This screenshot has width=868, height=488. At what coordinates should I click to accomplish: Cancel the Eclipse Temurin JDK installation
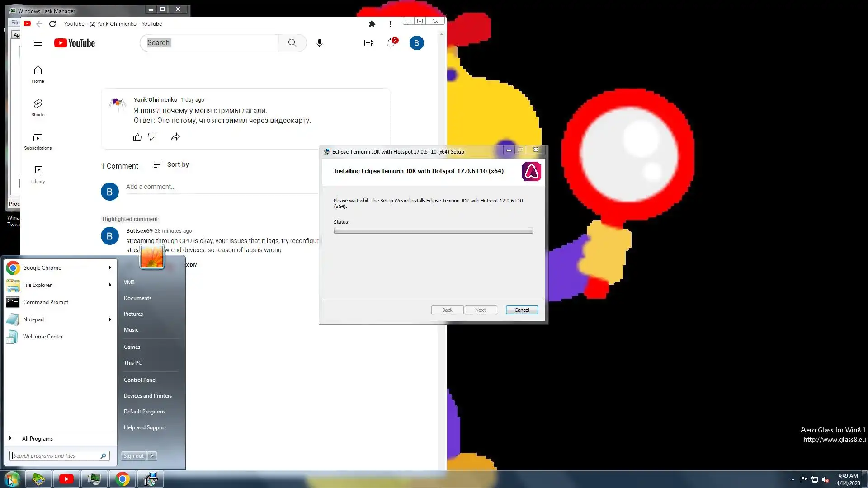coord(522,310)
